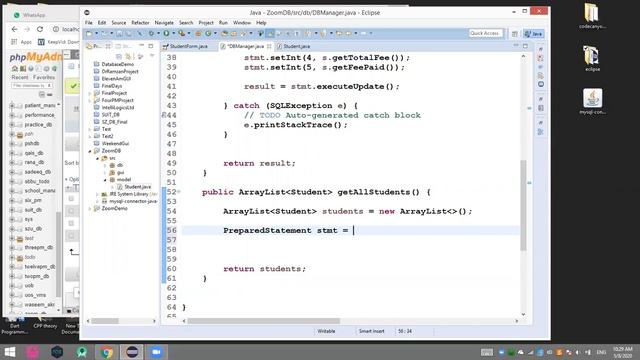Switch to the Java perspective button
This screenshot has width=640, height=360.
tap(534, 34)
